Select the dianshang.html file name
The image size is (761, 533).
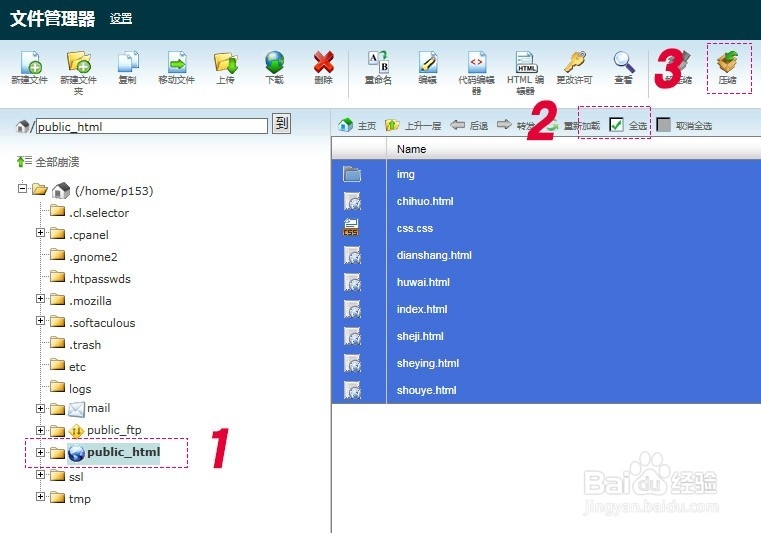coord(434,255)
